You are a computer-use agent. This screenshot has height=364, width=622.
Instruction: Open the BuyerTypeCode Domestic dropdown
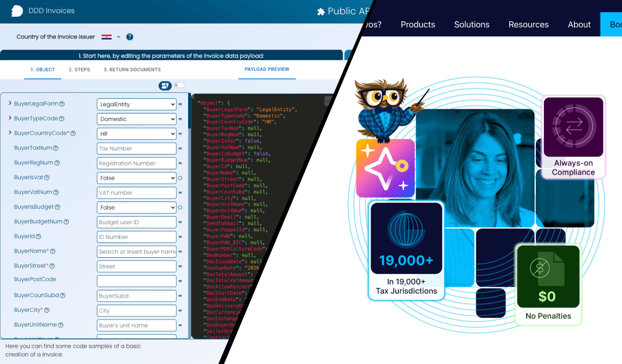pos(136,119)
